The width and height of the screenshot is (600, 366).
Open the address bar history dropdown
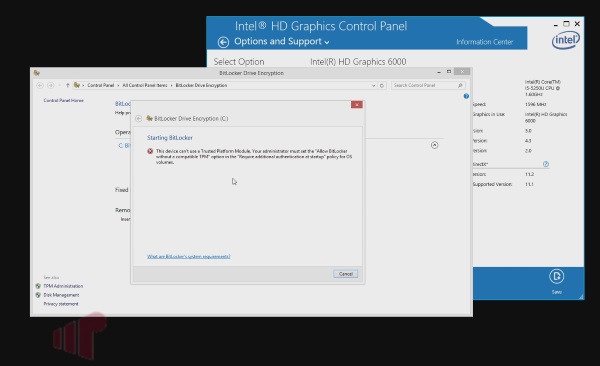click(373, 86)
